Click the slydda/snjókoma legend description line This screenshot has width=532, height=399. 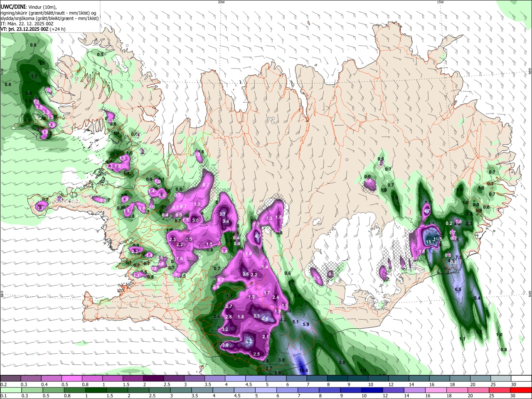[x=49, y=18]
